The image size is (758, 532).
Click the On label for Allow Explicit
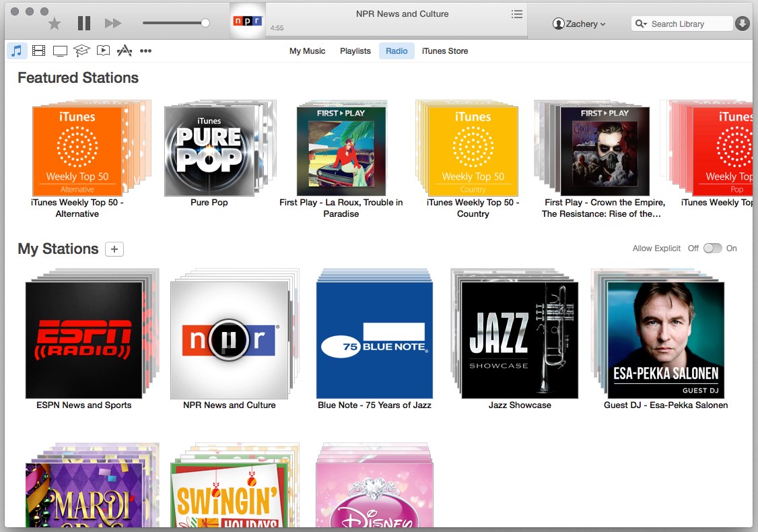pos(732,248)
